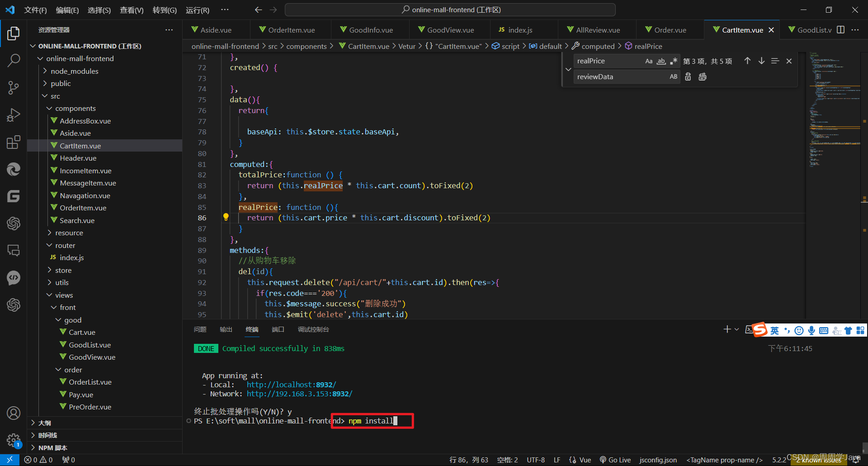The image size is (868, 466).
Task: Click the errors and warnings counter
Action: tap(38, 460)
